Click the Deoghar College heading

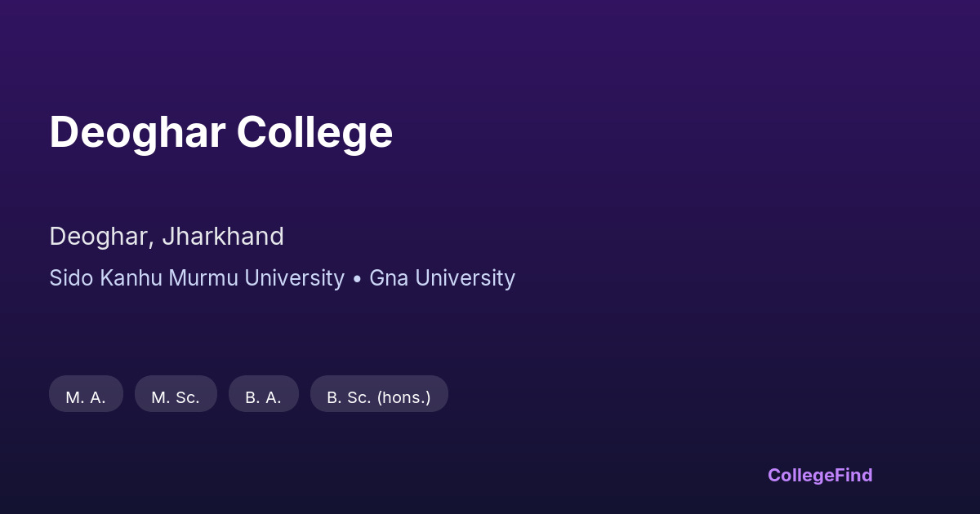(x=220, y=132)
